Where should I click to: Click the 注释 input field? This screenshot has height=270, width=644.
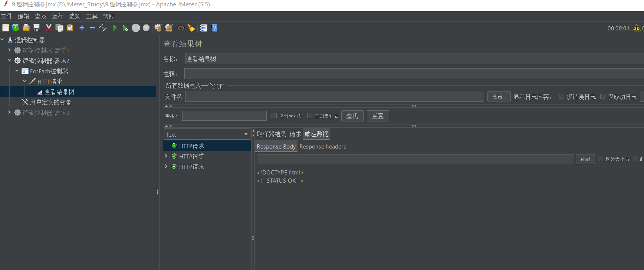pyautogui.click(x=414, y=74)
